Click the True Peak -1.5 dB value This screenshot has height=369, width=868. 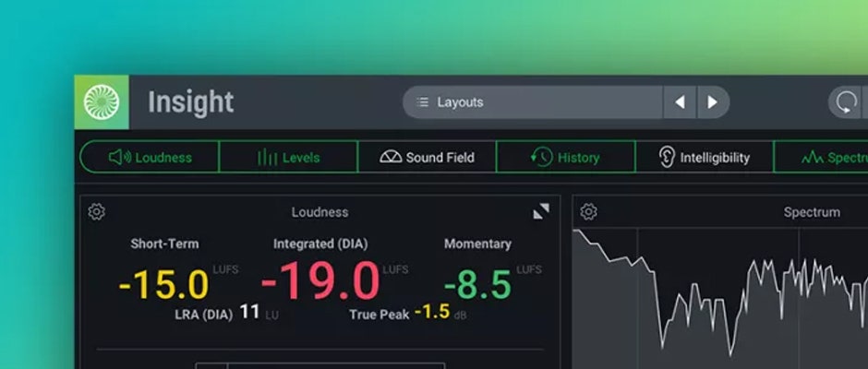[431, 313]
